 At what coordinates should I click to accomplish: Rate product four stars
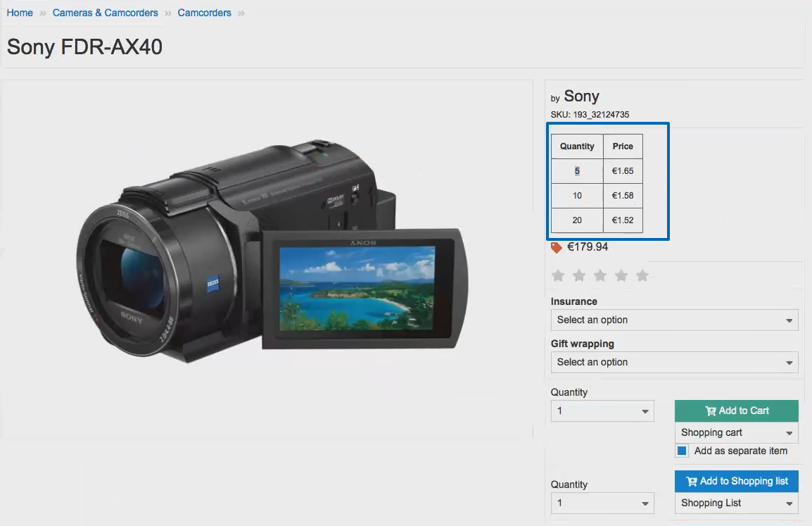[621, 275]
